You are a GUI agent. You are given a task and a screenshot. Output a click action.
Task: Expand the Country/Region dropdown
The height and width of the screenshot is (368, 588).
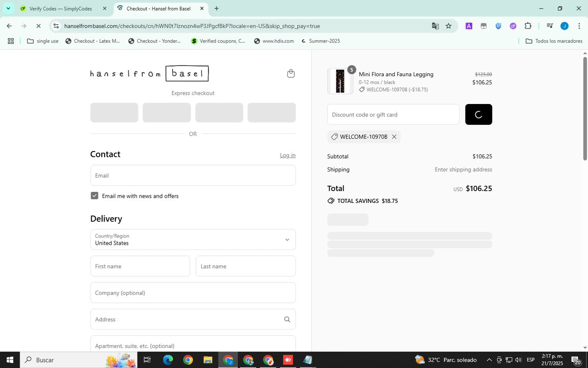pos(193,239)
